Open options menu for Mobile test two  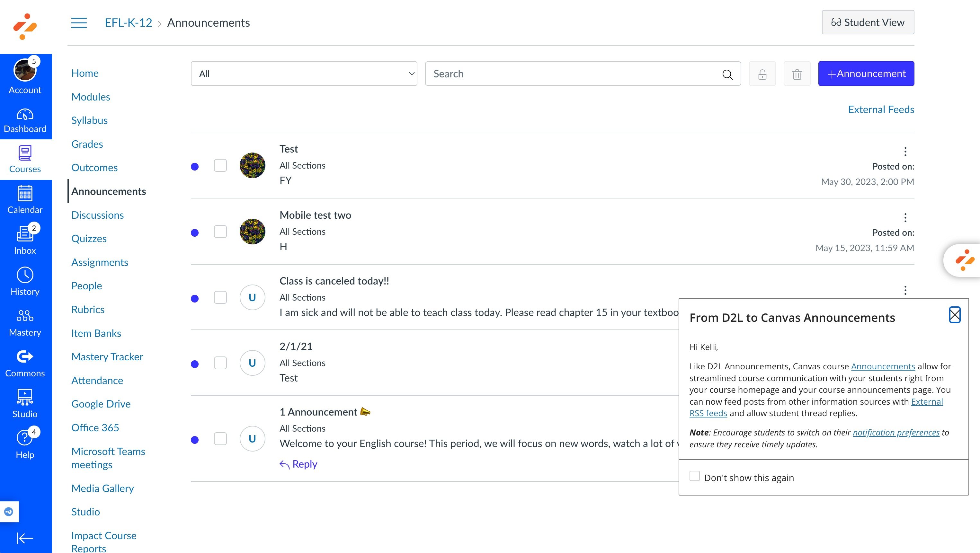coord(905,217)
